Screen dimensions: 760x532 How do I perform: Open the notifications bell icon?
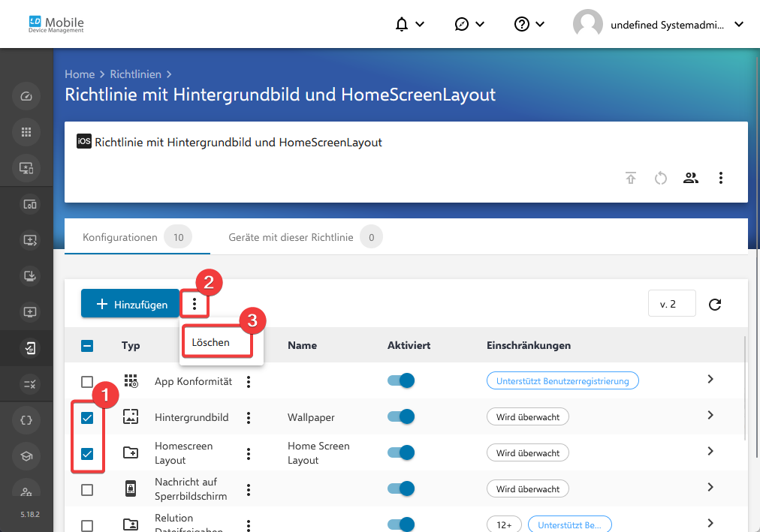401,24
